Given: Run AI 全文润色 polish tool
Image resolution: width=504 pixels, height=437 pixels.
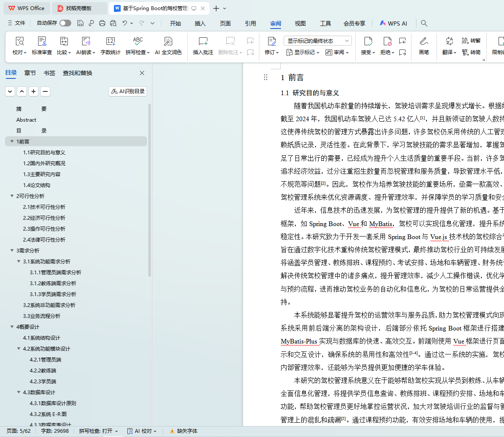Looking at the screenshot, I should [x=168, y=42].
